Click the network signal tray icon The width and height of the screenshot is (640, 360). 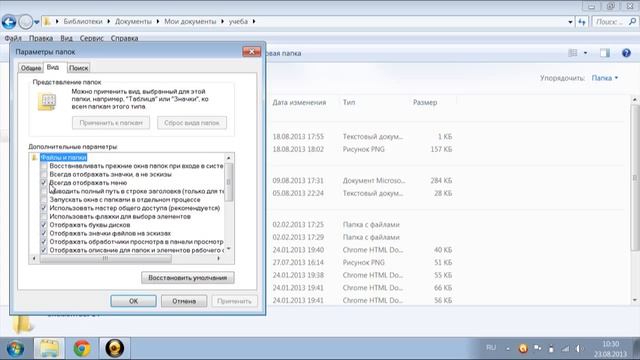(565, 349)
